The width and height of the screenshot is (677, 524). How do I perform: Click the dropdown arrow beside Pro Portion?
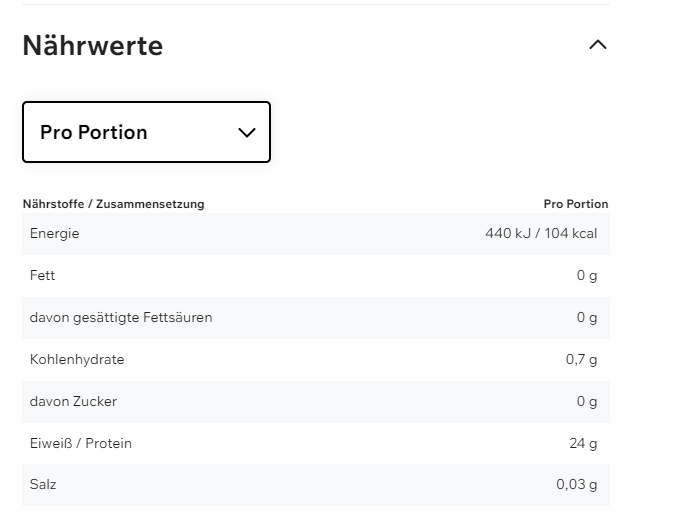(x=247, y=133)
